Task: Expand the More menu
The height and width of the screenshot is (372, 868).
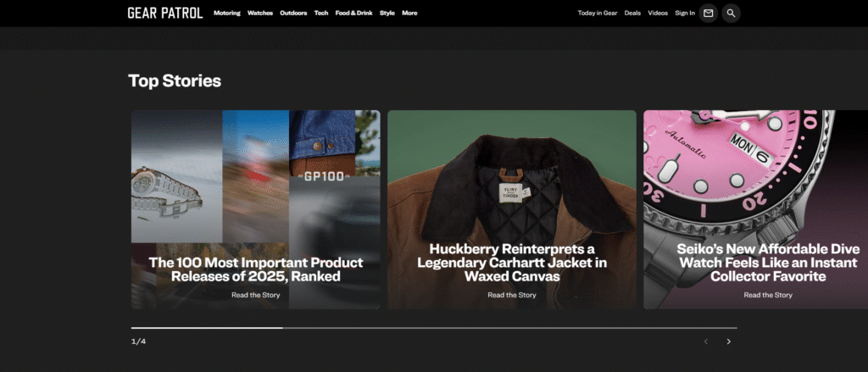Action: (x=409, y=14)
